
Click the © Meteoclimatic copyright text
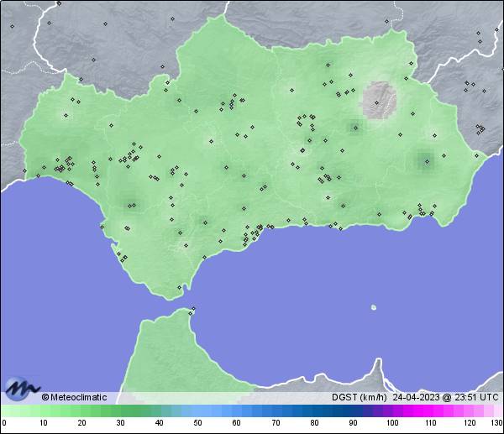(x=74, y=397)
